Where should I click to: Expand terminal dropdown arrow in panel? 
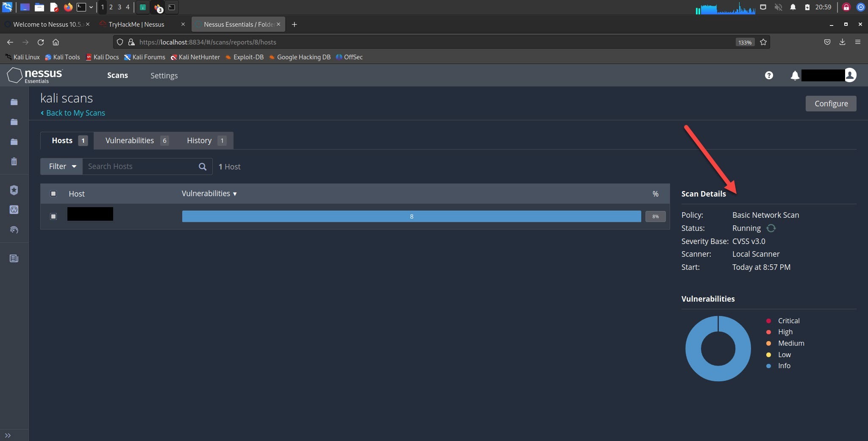tap(91, 7)
